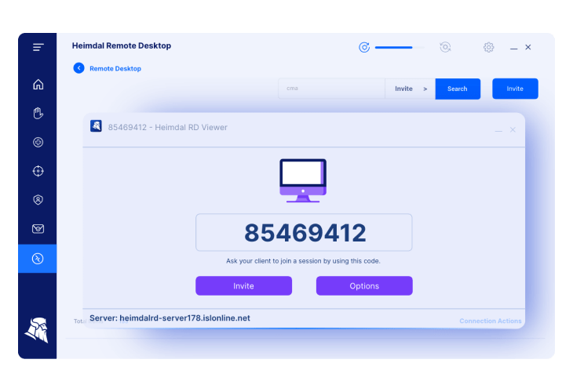Open settings gear icon
The height and width of the screenshot is (392, 573).
[x=488, y=47]
